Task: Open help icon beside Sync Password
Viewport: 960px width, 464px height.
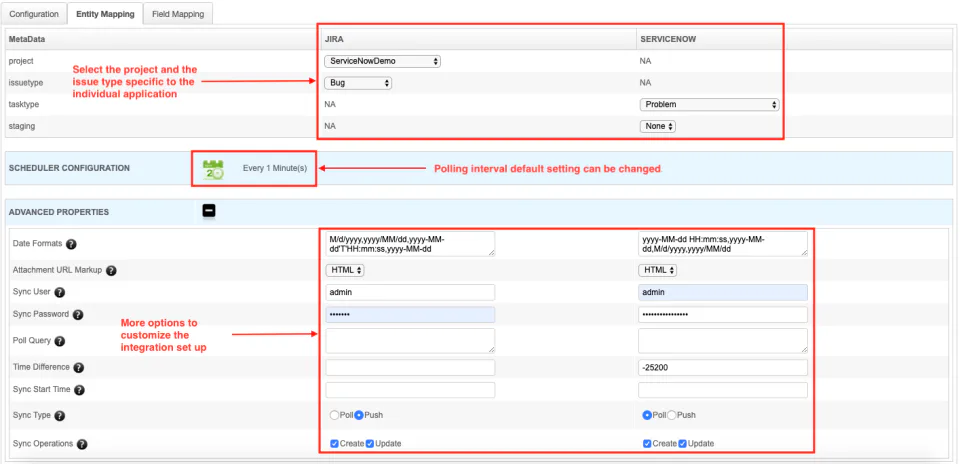Action: click(78, 315)
